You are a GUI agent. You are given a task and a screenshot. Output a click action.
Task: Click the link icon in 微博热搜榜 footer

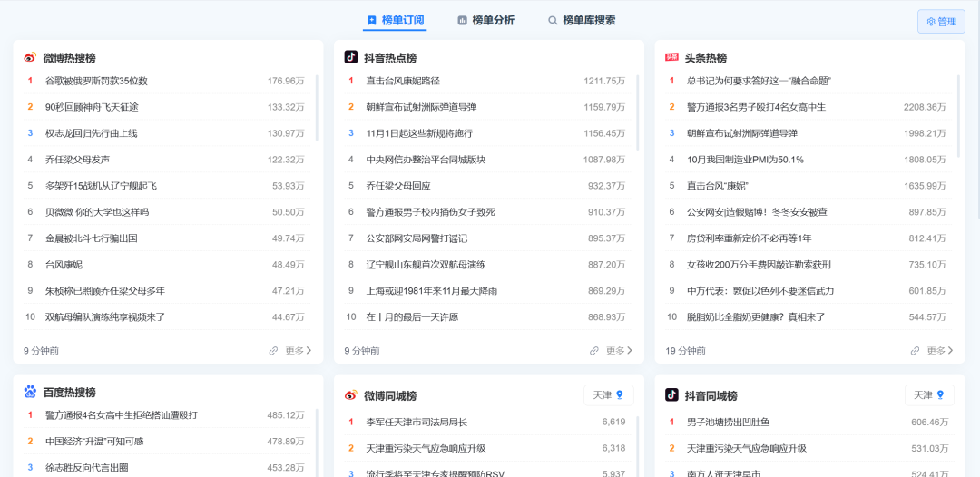273,351
